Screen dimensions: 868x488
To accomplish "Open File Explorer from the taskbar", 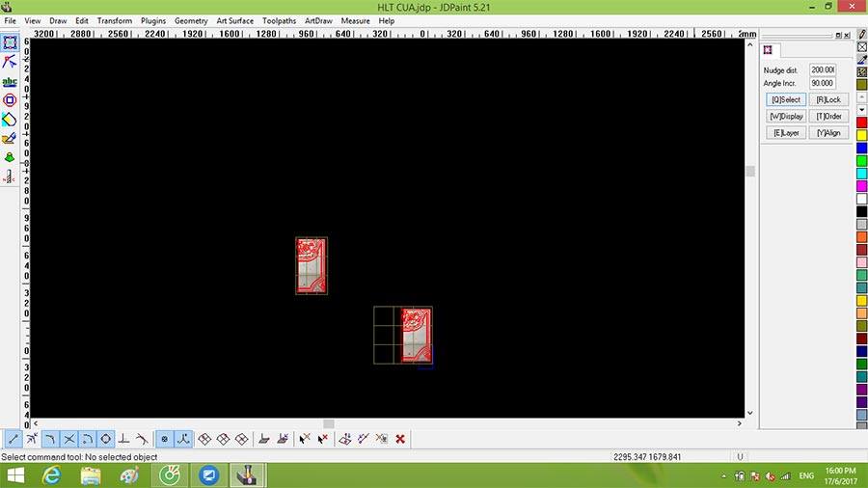I will click(x=91, y=475).
